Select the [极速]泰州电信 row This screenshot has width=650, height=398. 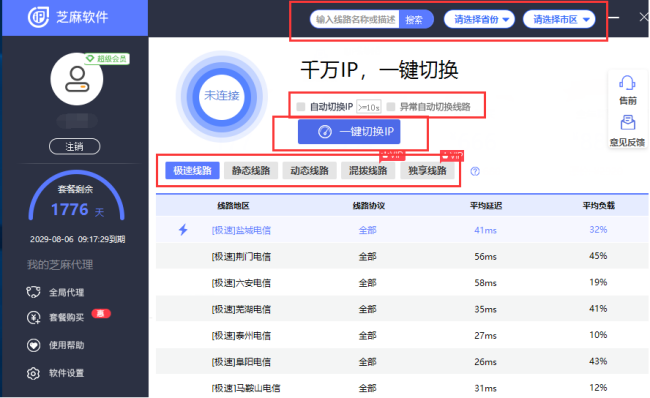tap(402, 335)
